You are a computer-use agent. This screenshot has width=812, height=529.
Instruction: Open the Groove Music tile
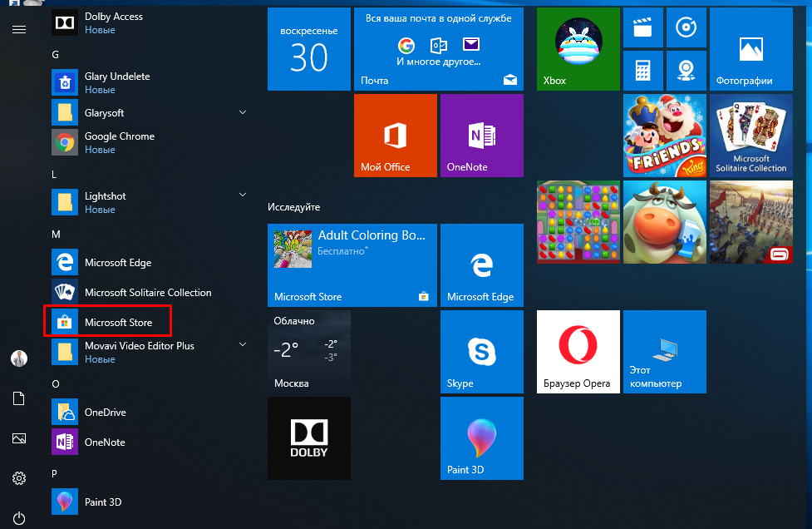pos(687,27)
